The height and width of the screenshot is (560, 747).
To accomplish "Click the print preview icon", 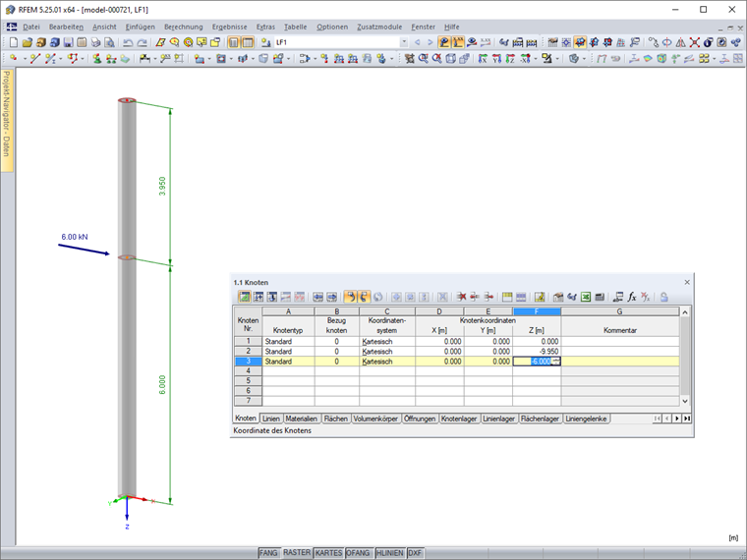I will (x=109, y=42).
